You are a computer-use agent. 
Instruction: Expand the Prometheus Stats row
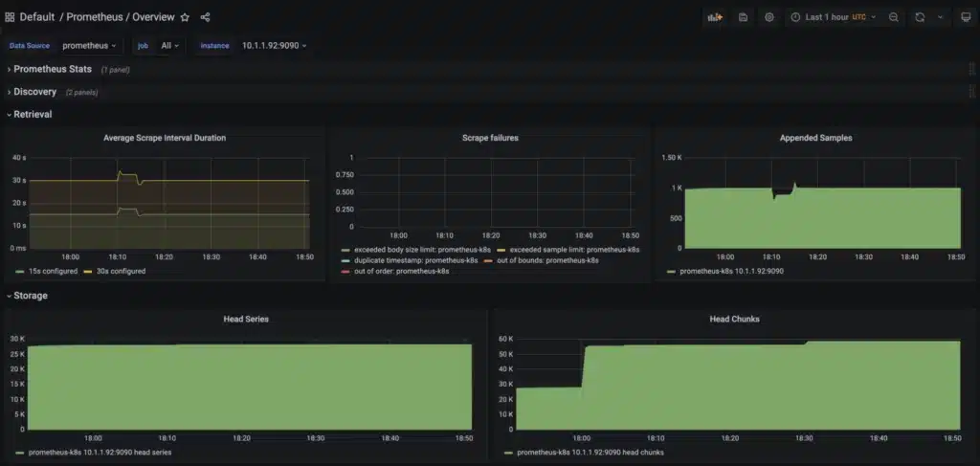point(53,69)
